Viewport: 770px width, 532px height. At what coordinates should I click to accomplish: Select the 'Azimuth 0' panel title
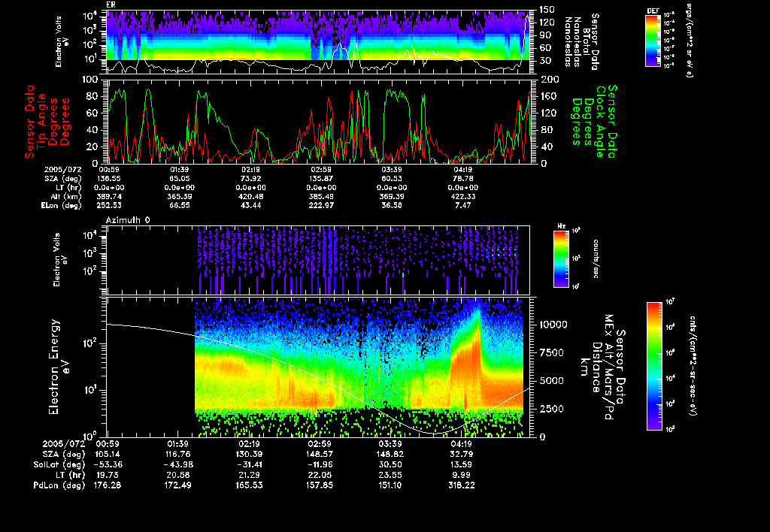point(128,220)
